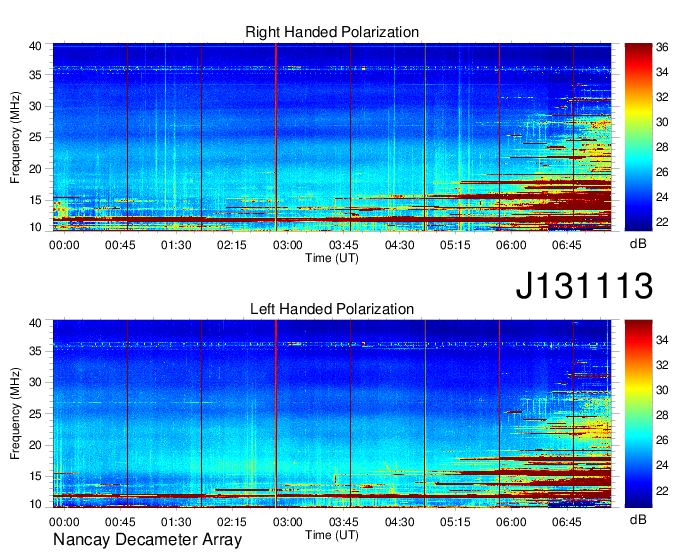The image size is (680, 552).
Task: Click the dB unit label under upper colorbar
Action: [638, 244]
